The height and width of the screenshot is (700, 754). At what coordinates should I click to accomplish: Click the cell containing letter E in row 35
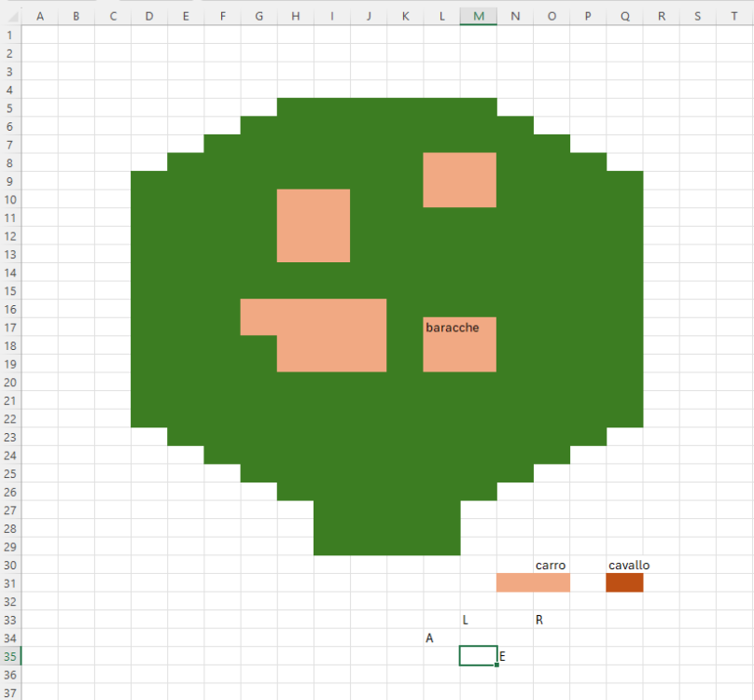(514, 656)
